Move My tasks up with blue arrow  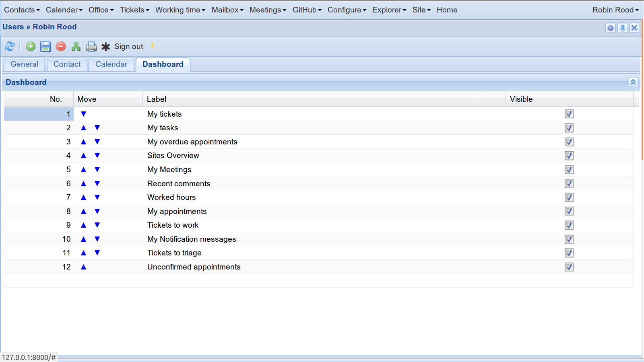(x=84, y=128)
